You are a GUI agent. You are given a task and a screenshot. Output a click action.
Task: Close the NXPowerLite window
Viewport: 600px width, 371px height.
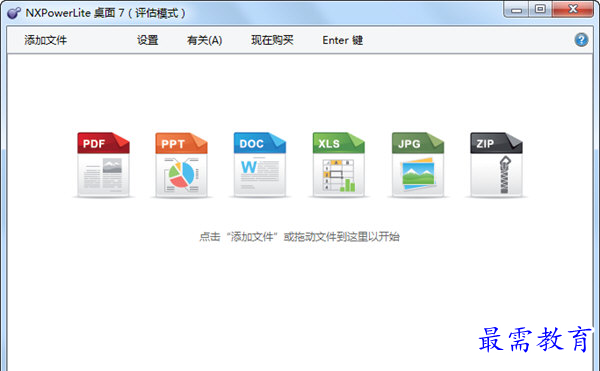point(573,9)
